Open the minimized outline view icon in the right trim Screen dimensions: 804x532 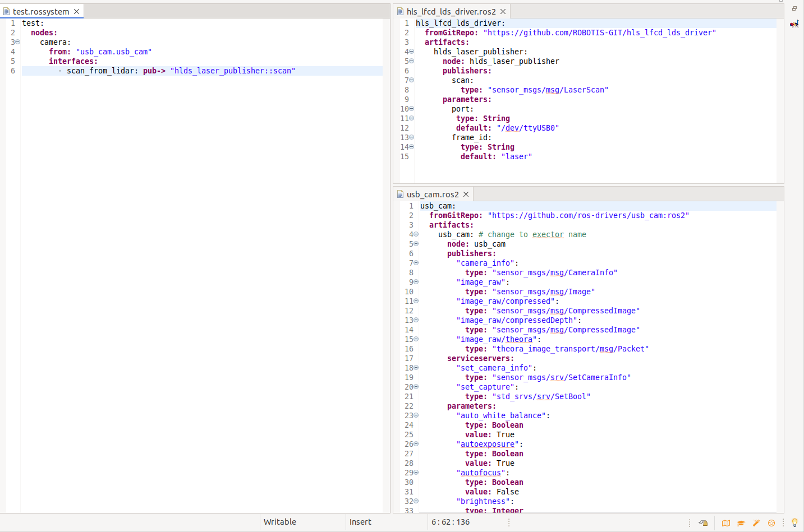(794, 24)
